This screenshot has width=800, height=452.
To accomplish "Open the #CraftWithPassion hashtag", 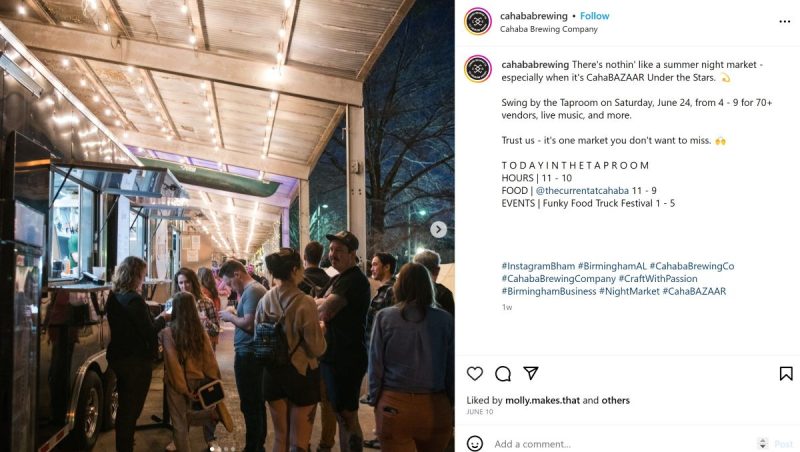I will [x=658, y=279].
